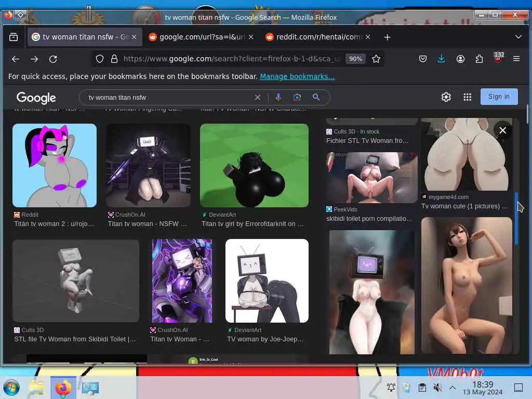532x399 pixels.
Task: Open Google quick settings gear
Action: 446,97
